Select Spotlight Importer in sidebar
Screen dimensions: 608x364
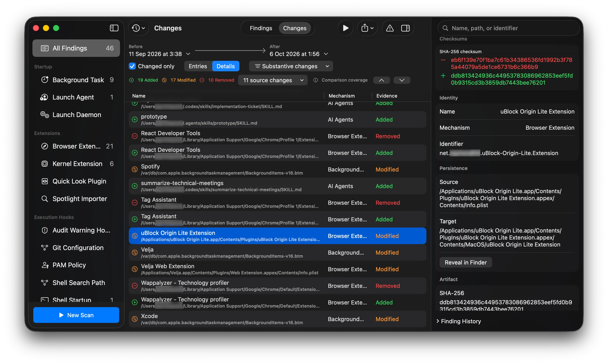coord(76,198)
